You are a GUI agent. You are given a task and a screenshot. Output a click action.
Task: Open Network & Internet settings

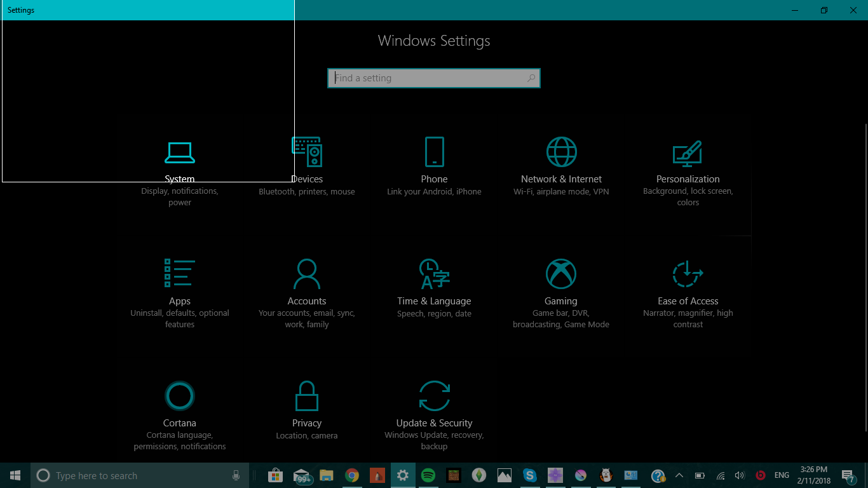click(561, 165)
